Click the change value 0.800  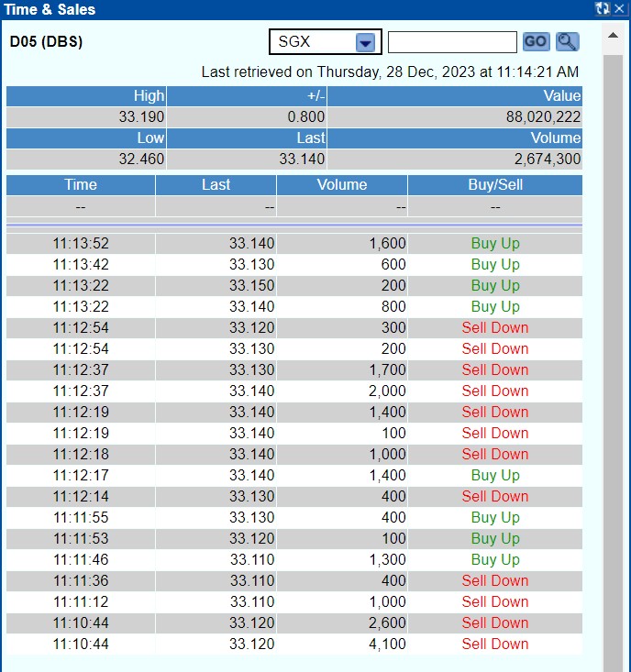306,117
